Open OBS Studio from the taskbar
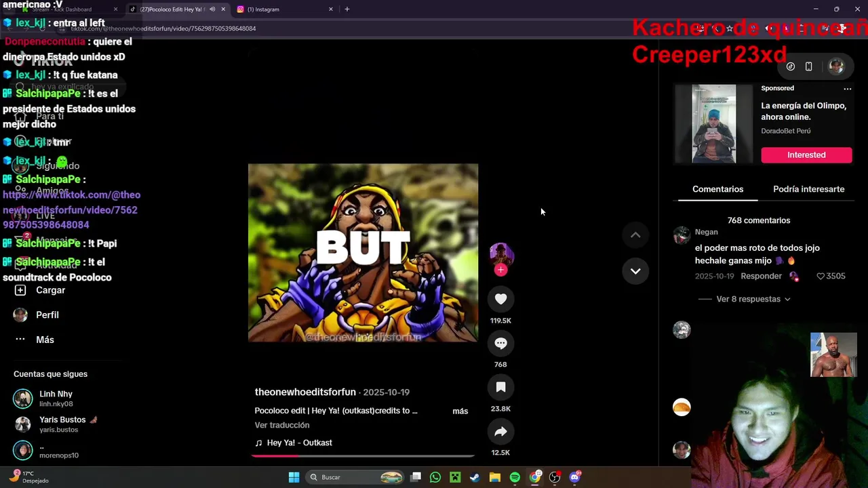 pyautogui.click(x=555, y=477)
